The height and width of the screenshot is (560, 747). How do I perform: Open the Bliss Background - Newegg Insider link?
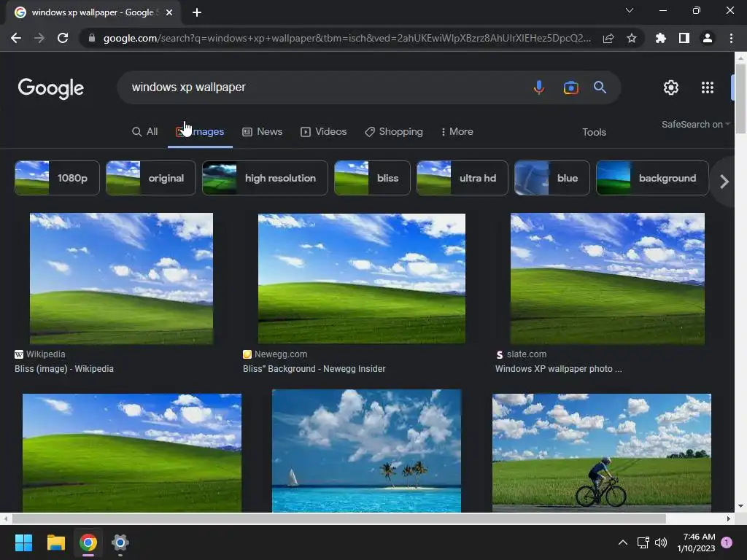(x=314, y=369)
